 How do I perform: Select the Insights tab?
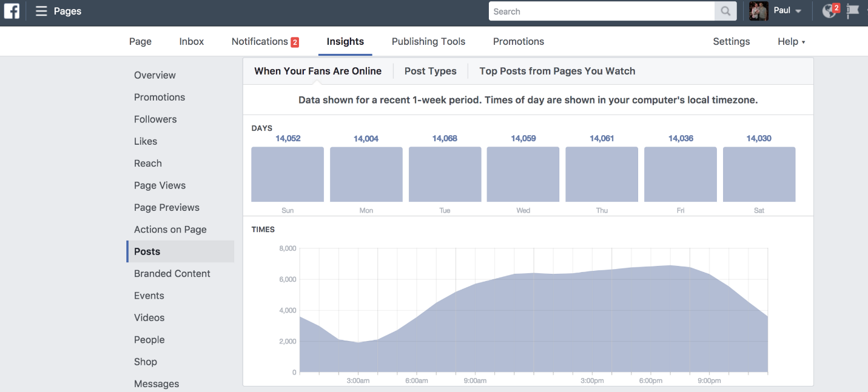click(x=345, y=41)
